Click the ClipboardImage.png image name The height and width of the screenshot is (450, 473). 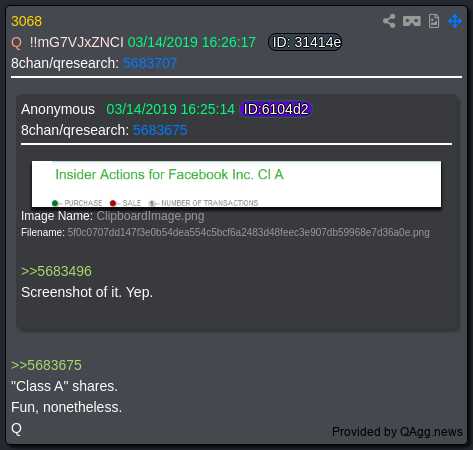click(150, 216)
